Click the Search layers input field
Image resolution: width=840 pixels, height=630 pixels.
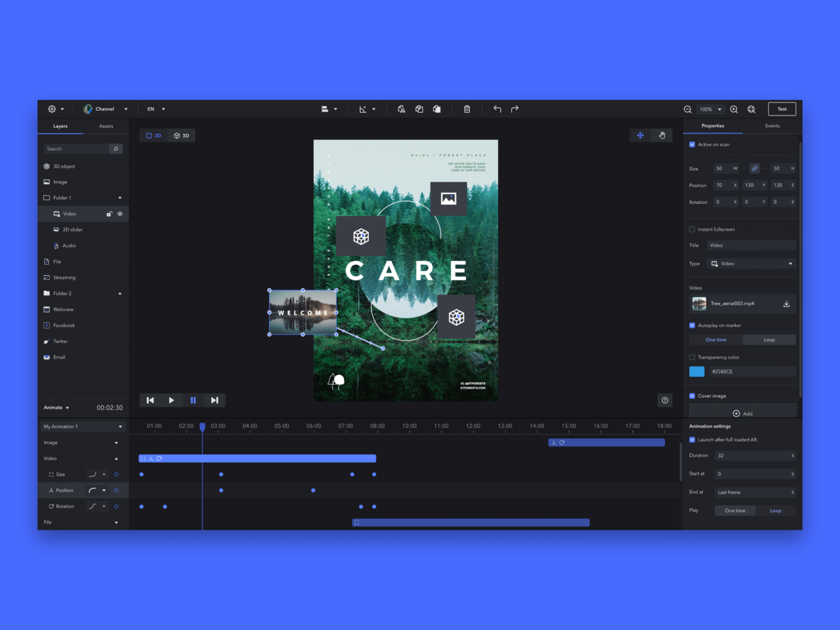coord(77,149)
